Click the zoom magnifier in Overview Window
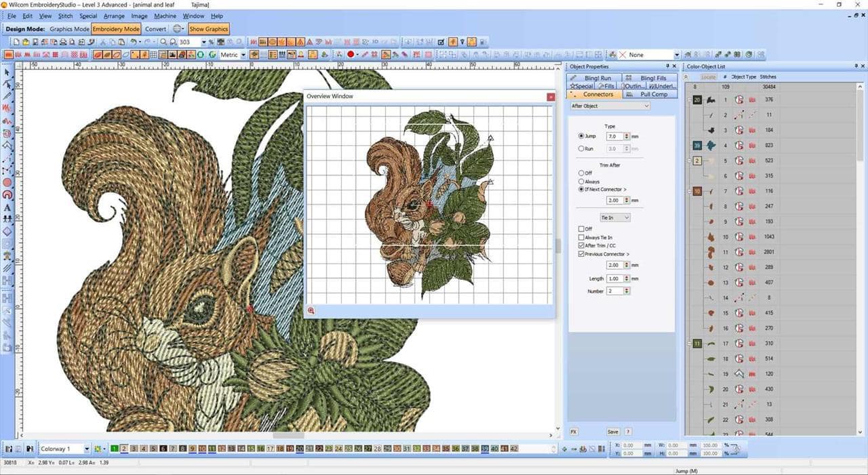This screenshot has width=868, height=475. (311, 310)
